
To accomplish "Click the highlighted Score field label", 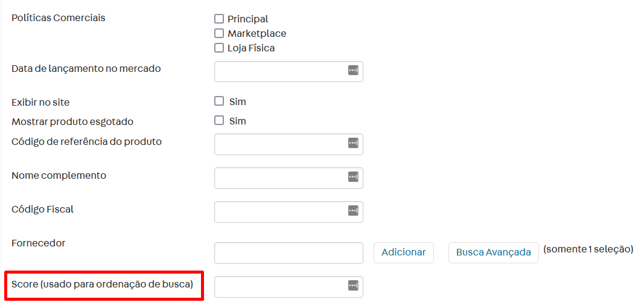I will point(102,284).
